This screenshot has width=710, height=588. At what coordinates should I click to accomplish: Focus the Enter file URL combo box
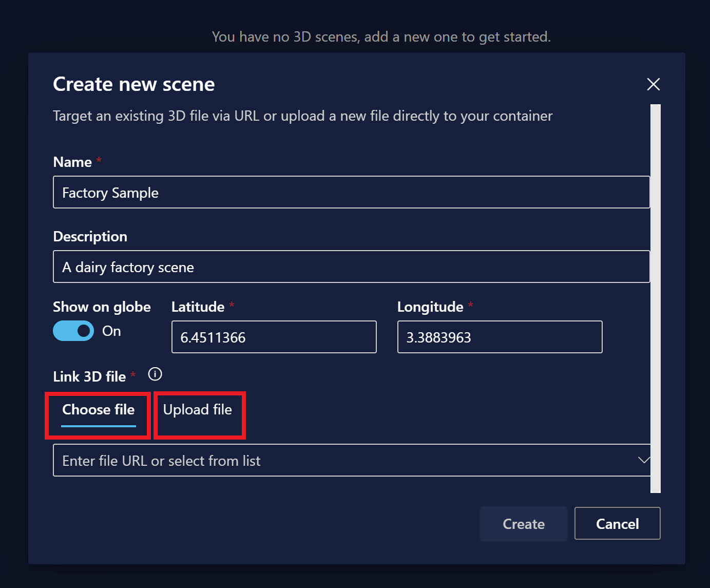click(352, 460)
